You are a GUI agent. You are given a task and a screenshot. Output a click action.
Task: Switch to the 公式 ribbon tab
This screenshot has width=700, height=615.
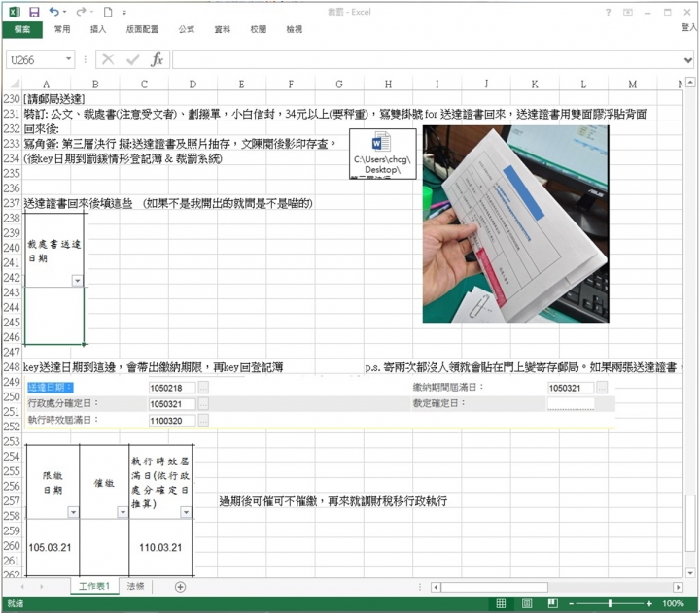pyautogui.click(x=187, y=29)
